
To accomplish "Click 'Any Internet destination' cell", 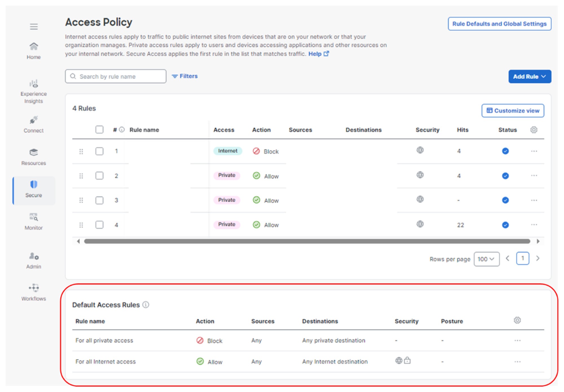I will (335, 362).
